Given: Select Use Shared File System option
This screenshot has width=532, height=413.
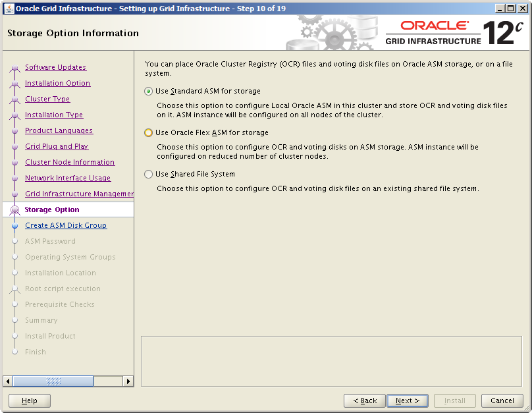Looking at the screenshot, I should (148, 175).
